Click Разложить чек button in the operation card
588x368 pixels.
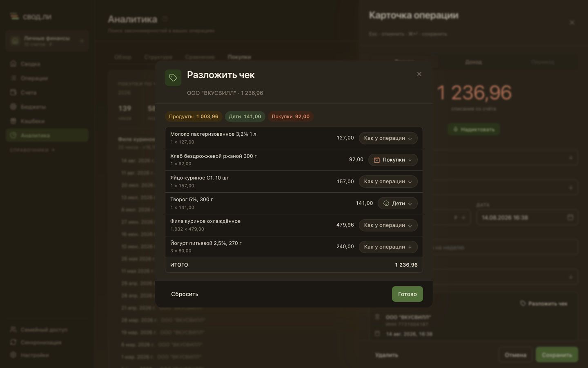coord(543,303)
